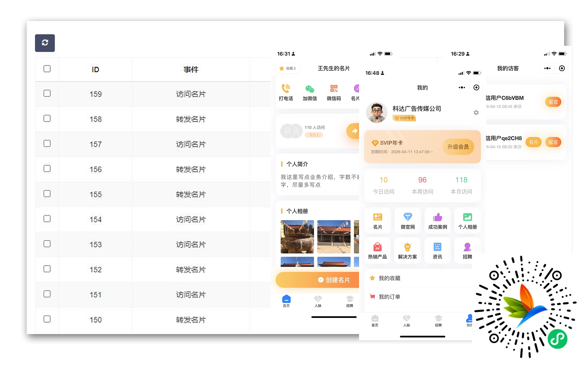Toggle the select-all checkbox in table header
This screenshot has width=588, height=370.
pos(47,69)
